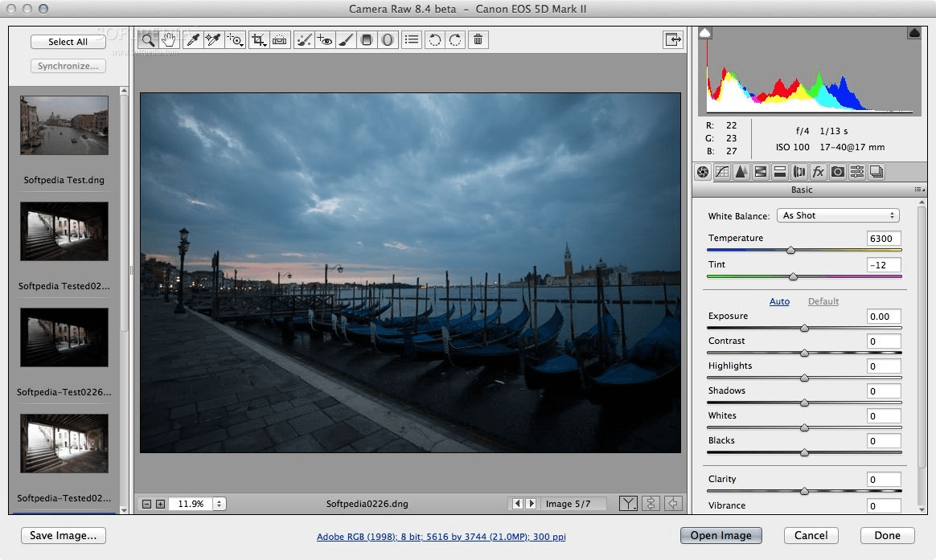This screenshot has height=560, width=936.
Task: Open the White Balance dropdown
Action: point(838,215)
